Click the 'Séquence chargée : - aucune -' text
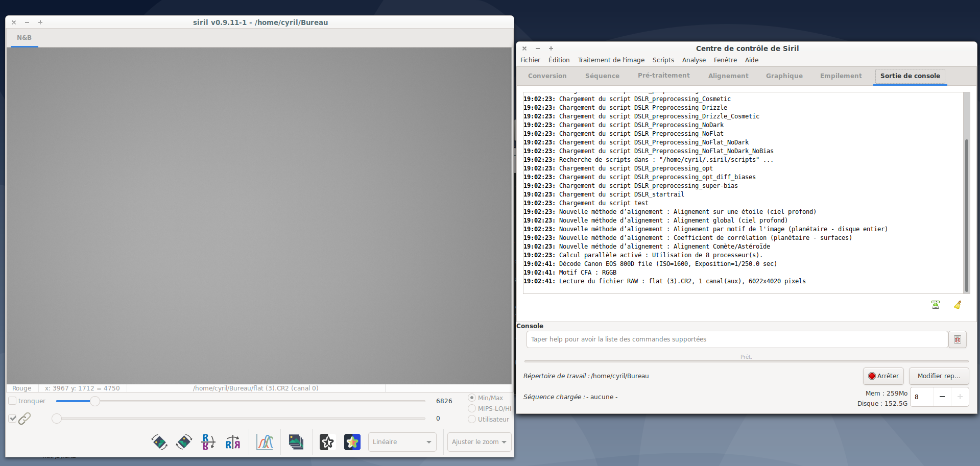 click(x=570, y=397)
